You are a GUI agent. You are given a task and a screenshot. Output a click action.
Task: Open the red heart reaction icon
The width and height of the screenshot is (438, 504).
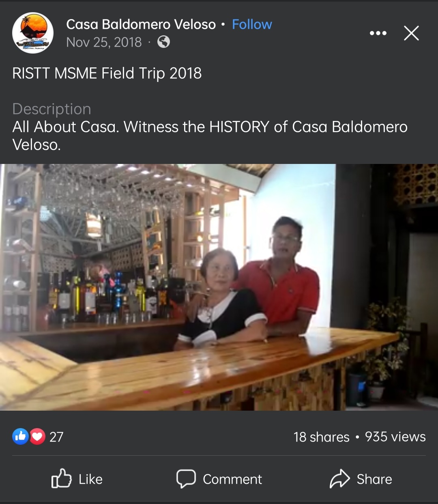[37, 437]
